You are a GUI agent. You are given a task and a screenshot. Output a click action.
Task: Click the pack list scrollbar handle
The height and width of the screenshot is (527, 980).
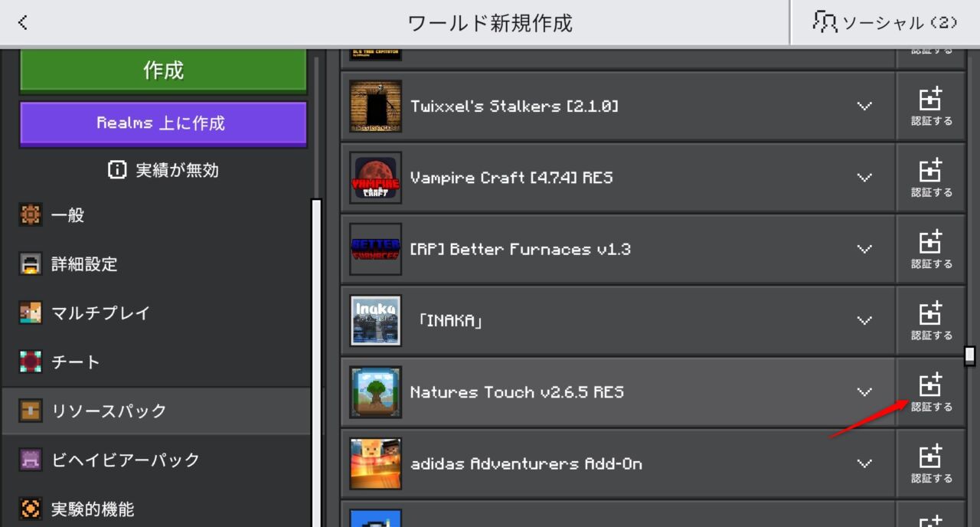[x=970, y=355]
